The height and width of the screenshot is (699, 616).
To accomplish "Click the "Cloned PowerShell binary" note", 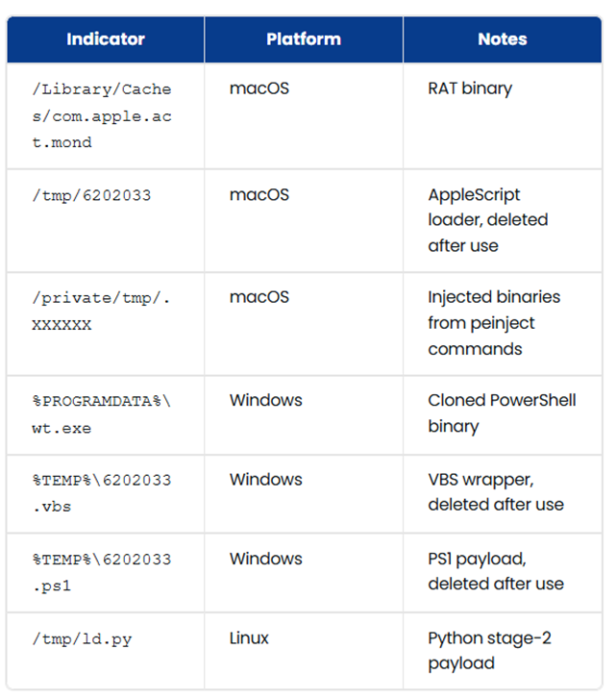I will coord(502,413).
